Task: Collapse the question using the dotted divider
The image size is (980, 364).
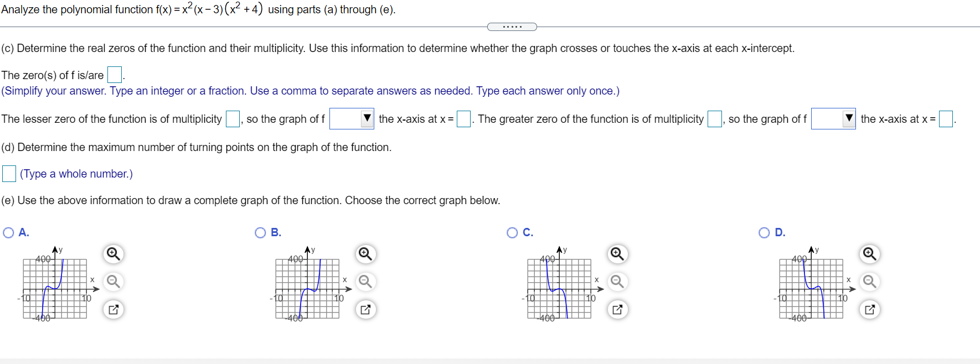Action: click(512, 26)
